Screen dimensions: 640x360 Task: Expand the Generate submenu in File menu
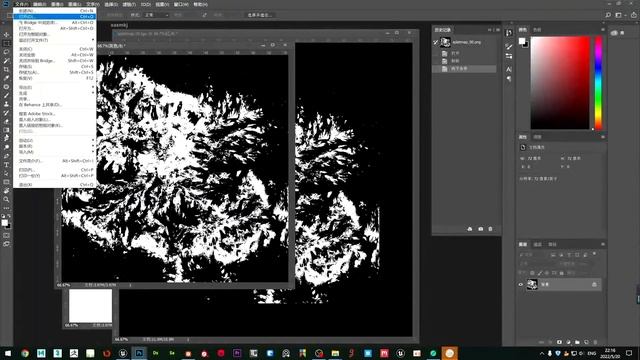[x=54, y=93]
